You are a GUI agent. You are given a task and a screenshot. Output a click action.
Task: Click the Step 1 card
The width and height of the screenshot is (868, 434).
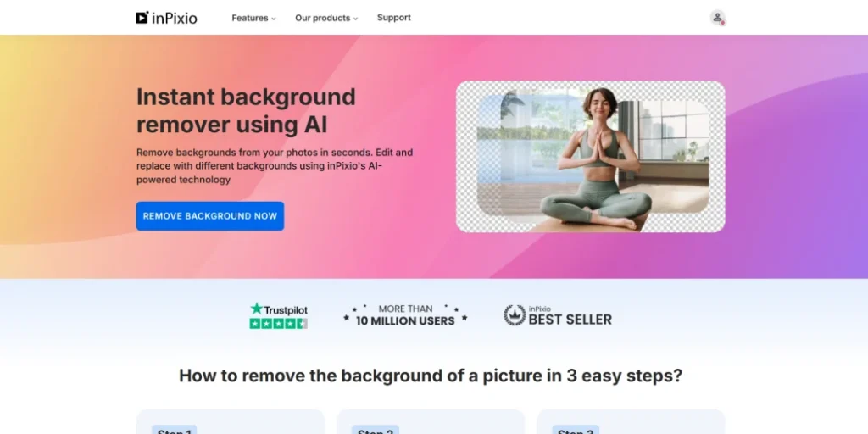[x=231, y=422]
